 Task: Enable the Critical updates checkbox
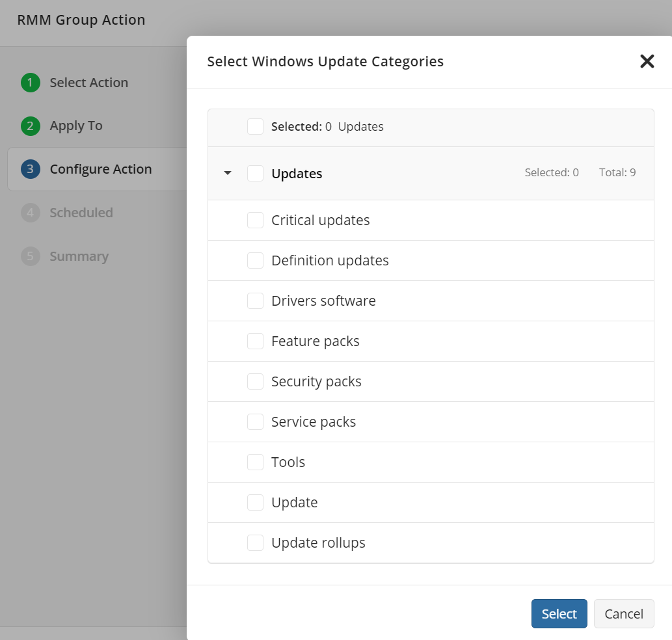tap(255, 220)
